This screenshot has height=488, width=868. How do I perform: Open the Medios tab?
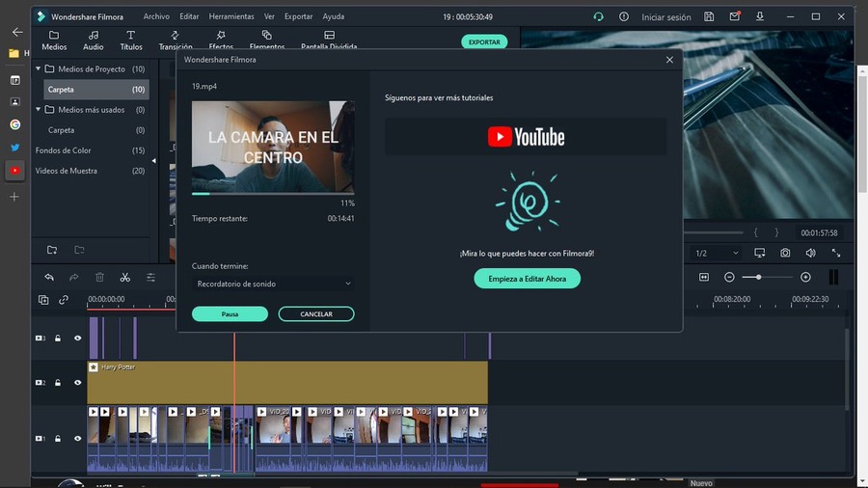pyautogui.click(x=54, y=41)
